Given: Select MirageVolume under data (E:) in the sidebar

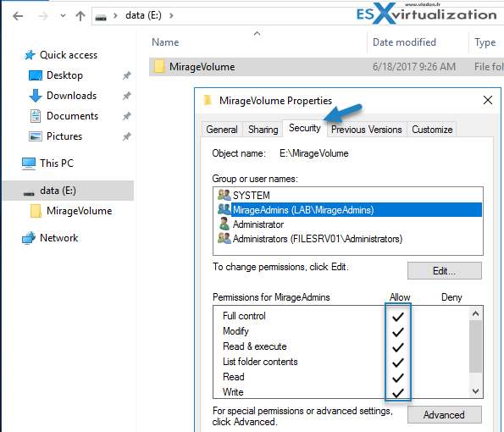Looking at the screenshot, I should coord(79,211).
